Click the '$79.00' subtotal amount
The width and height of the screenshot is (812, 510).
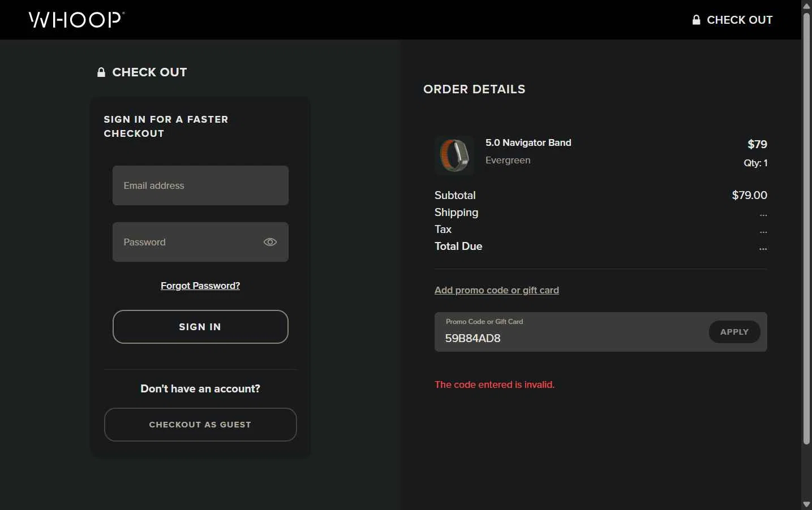click(749, 195)
